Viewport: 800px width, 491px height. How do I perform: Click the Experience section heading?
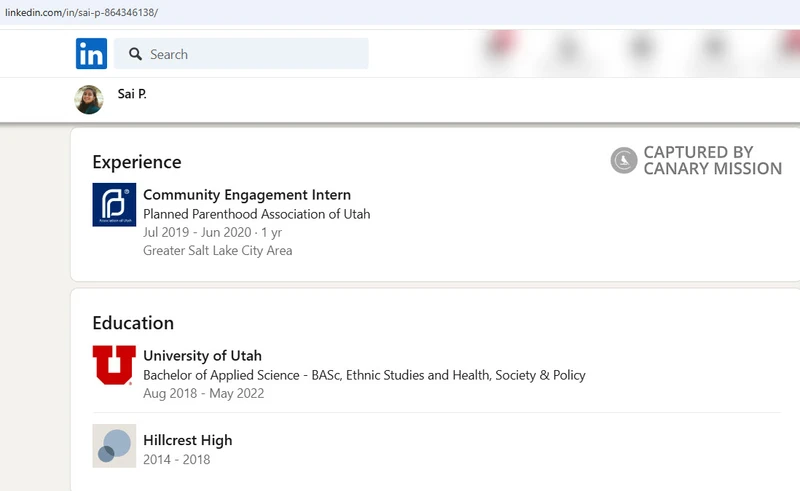point(137,162)
